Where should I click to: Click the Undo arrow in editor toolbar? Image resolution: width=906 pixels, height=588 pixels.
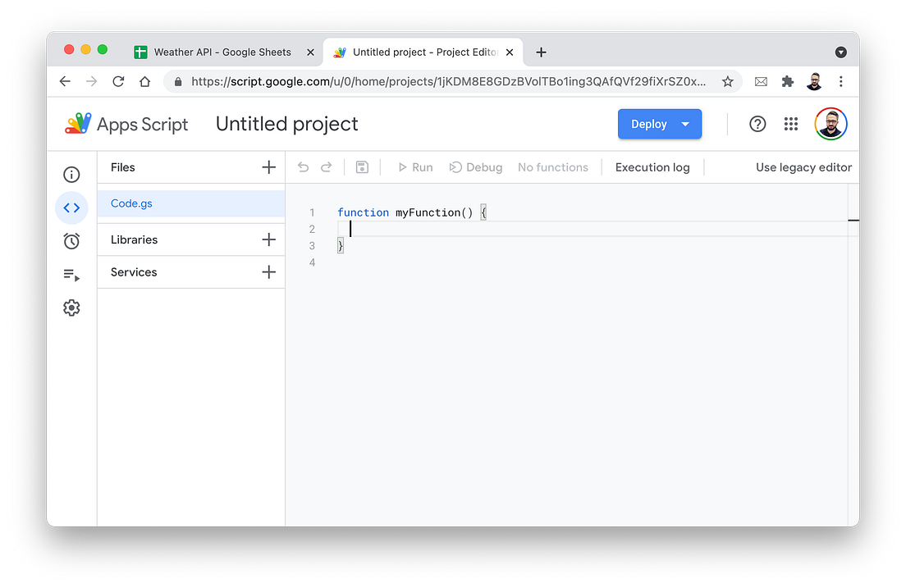tap(304, 167)
